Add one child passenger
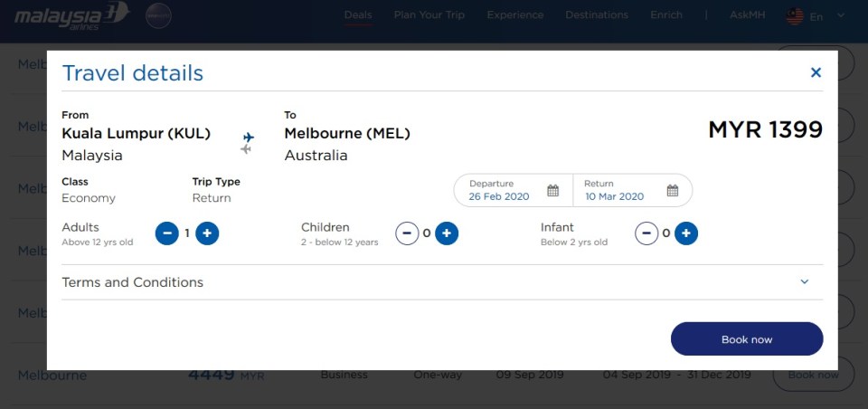 (447, 233)
